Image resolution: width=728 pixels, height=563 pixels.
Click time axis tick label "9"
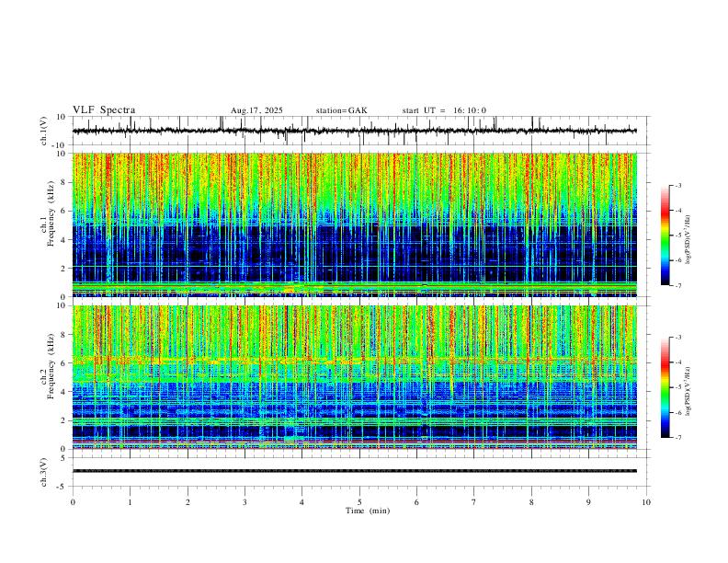click(588, 502)
